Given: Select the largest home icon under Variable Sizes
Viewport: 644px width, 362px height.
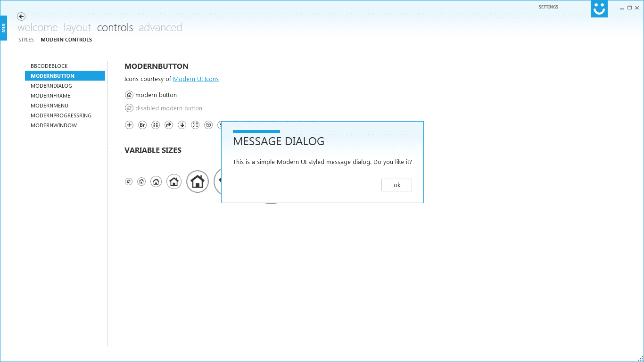Looking at the screenshot, I should (197, 181).
